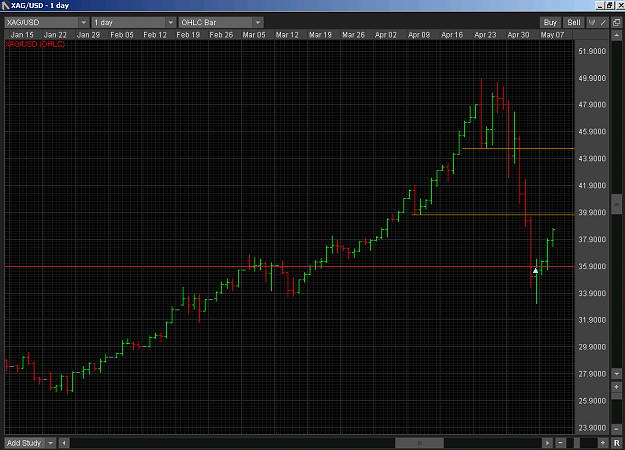Select the chart drawing tool icon
This screenshot has width=625, height=450.
tap(592, 22)
